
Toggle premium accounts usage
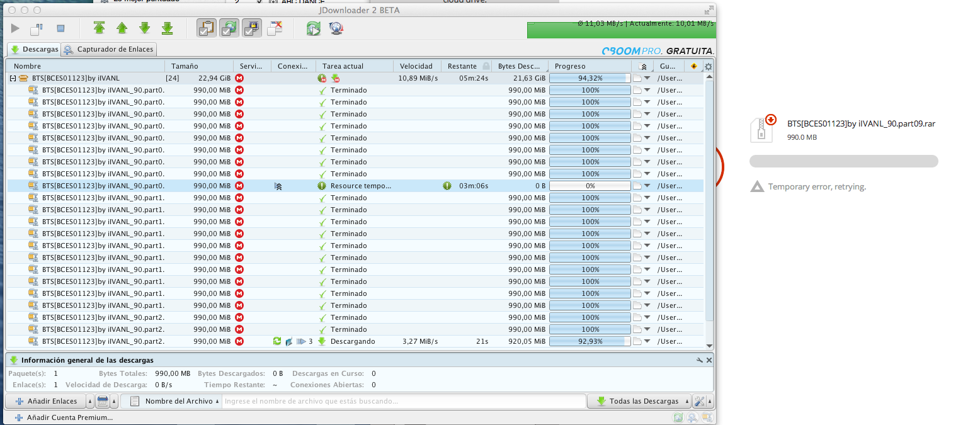pos(252,28)
